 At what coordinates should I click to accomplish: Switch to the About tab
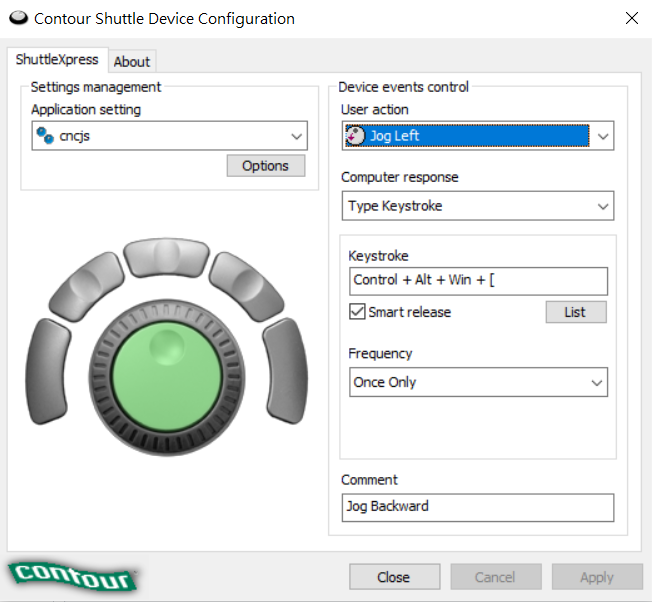click(x=132, y=61)
